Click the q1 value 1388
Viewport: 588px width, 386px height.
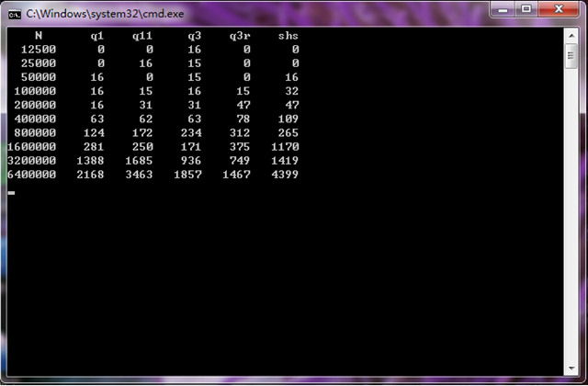[x=90, y=161]
